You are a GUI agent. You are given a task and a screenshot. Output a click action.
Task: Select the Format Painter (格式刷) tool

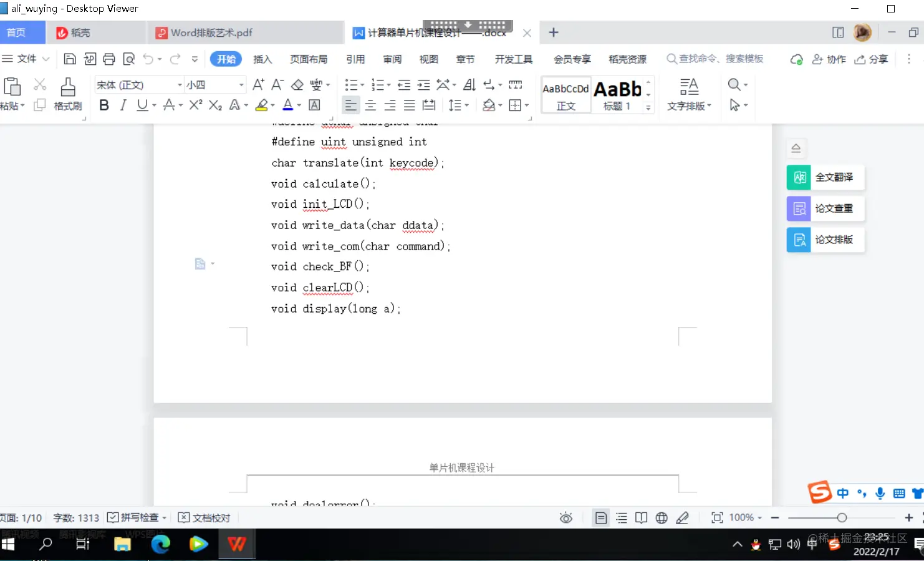tap(67, 94)
